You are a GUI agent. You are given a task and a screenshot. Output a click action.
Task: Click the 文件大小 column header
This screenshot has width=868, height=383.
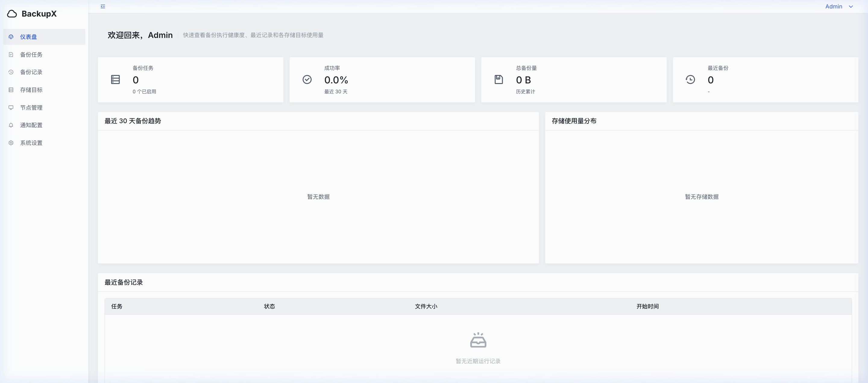(x=426, y=306)
